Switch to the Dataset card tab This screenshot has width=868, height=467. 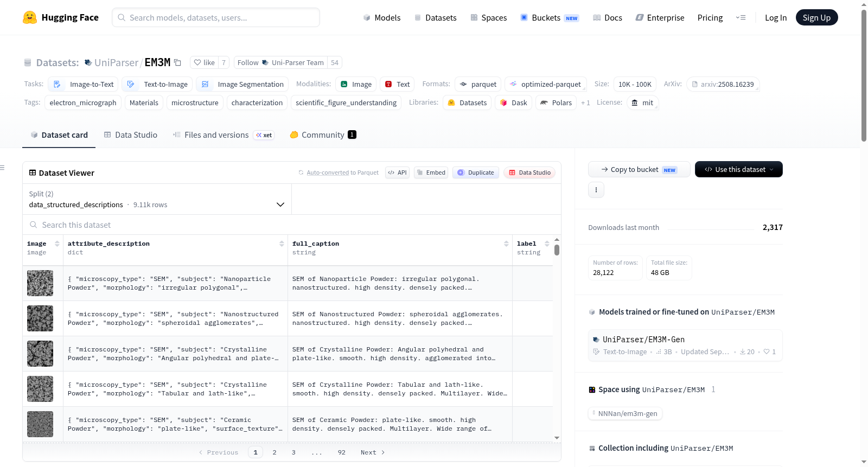[x=59, y=135]
